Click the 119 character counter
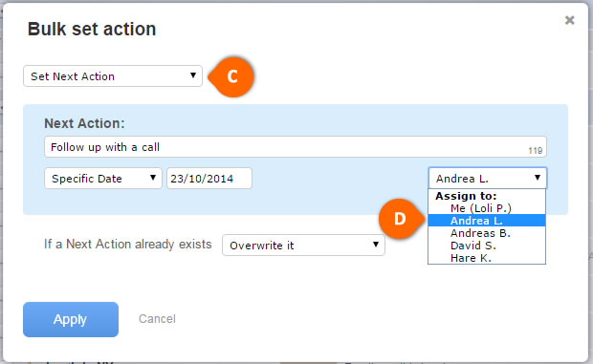This screenshot has height=364, width=593. pos(536,151)
